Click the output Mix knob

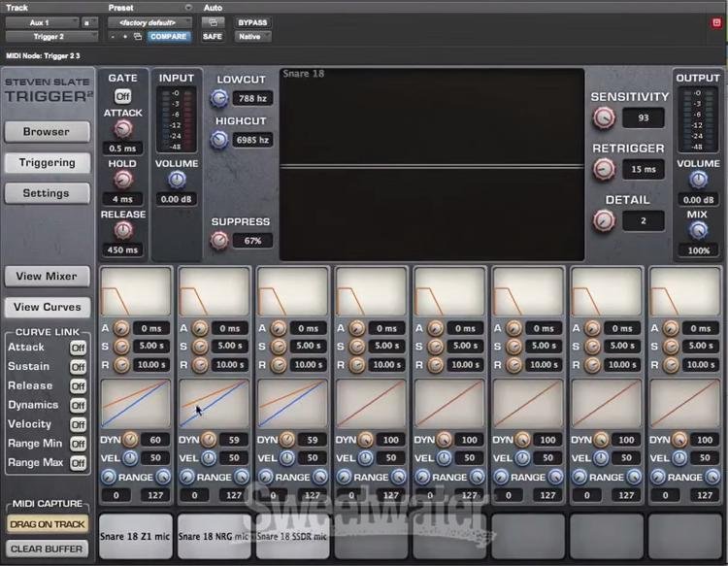click(x=698, y=230)
